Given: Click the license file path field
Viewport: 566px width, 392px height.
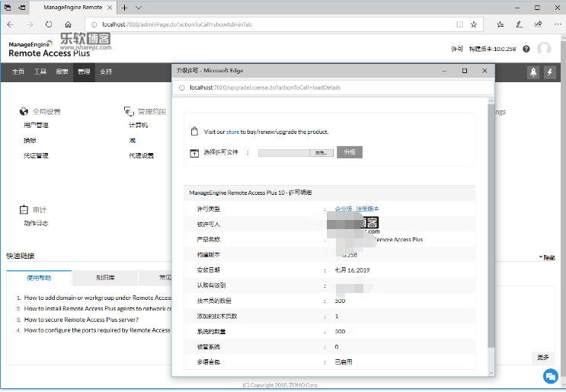Looking at the screenshot, I should pyautogui.click(x=283, y=153).
